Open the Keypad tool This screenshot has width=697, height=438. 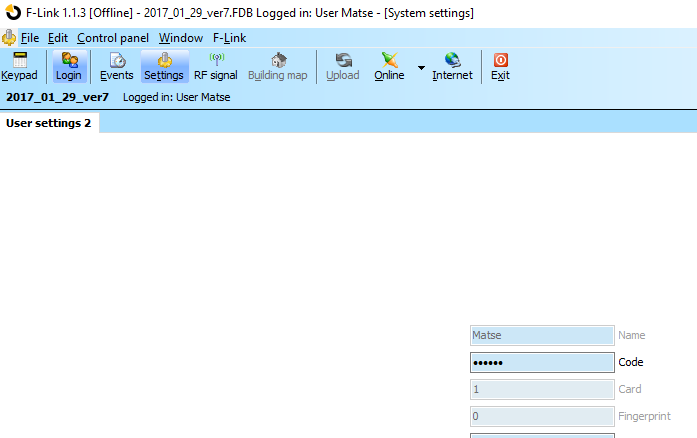point(19,66)
